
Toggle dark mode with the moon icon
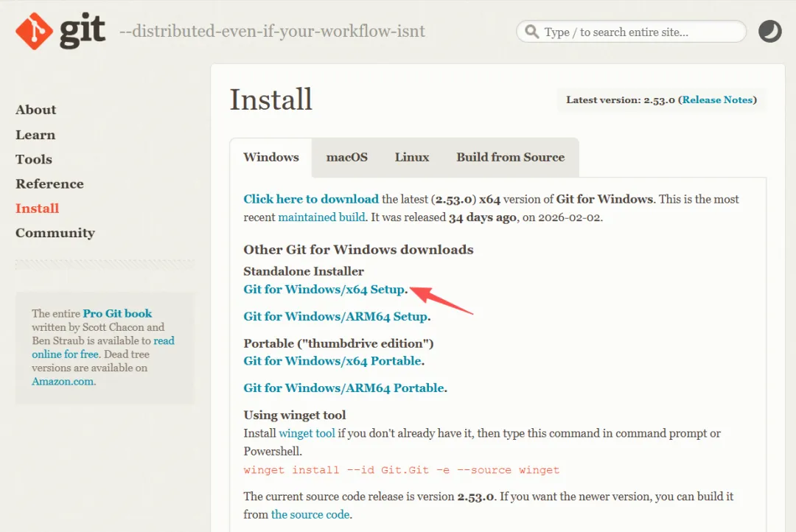pyautogui.click(x=769, y=32)
